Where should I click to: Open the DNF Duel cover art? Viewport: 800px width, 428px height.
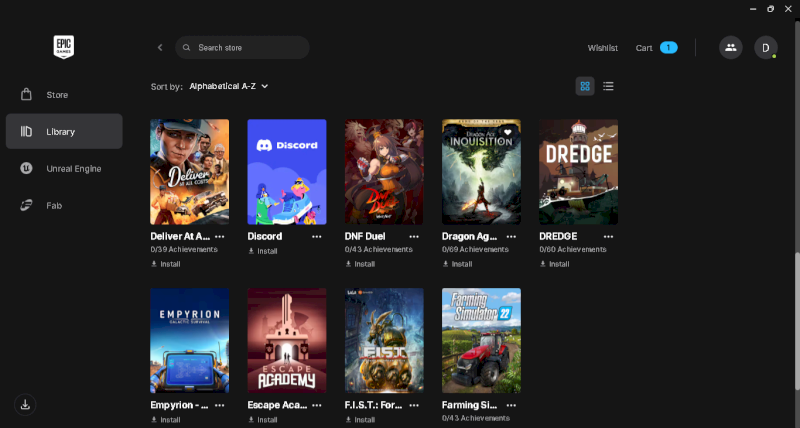point(384,172)
